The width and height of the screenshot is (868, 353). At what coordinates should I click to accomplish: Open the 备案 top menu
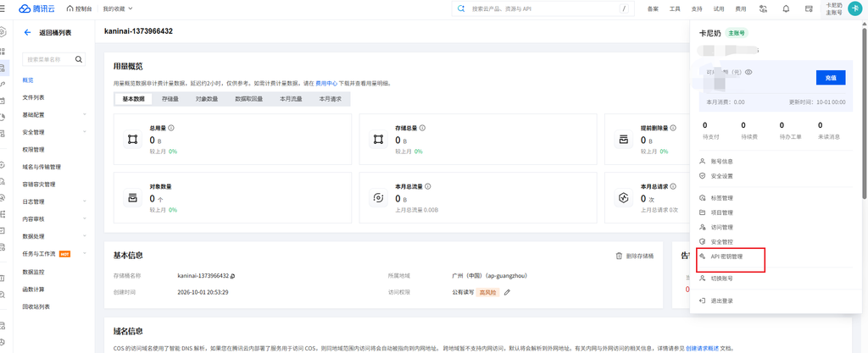tap(653, 8)
